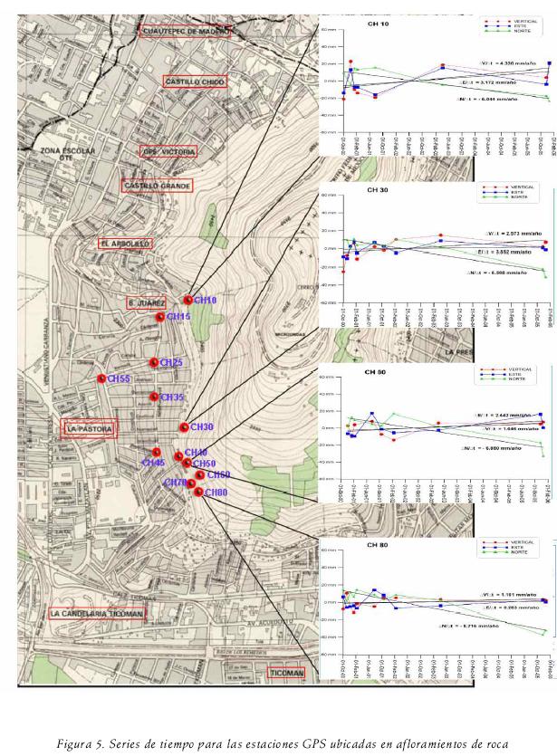Click the CASTILLO CHICO label box

coord(194,81)
